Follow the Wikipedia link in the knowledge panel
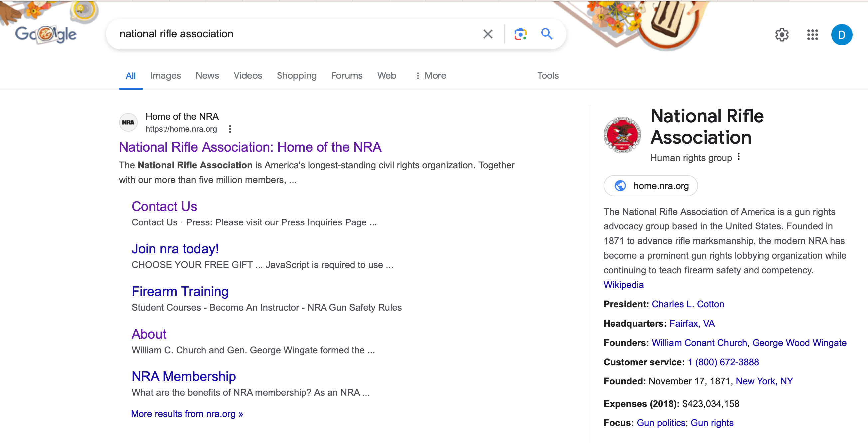Viewport: 868px width, 443px height. coord(623,284)
